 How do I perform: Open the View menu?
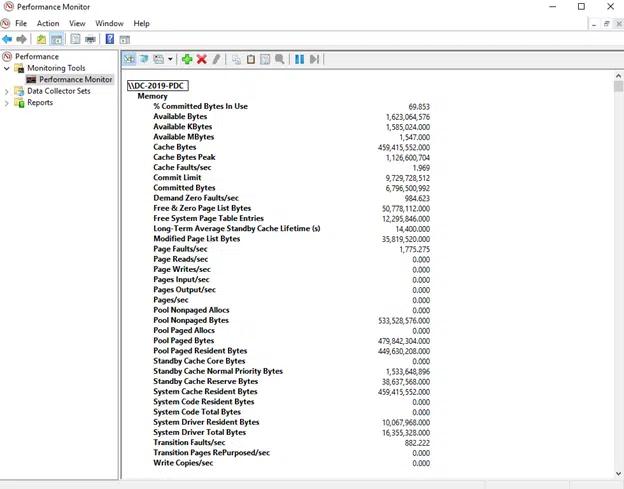77,23
